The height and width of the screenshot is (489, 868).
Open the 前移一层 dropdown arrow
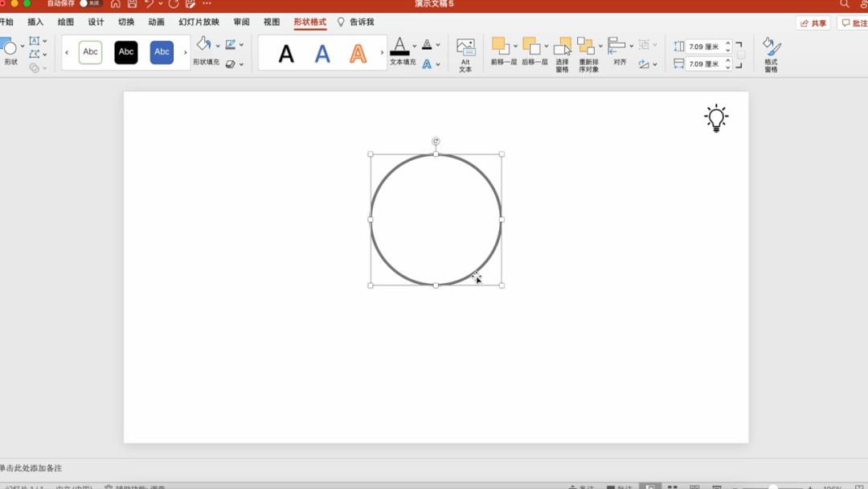[515, 46]
